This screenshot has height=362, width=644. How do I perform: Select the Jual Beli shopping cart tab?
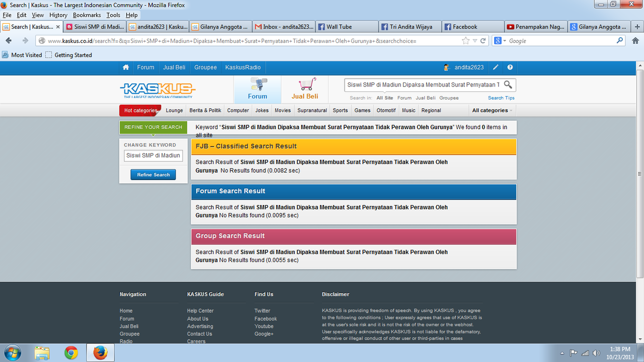click(x=305, y=89)
